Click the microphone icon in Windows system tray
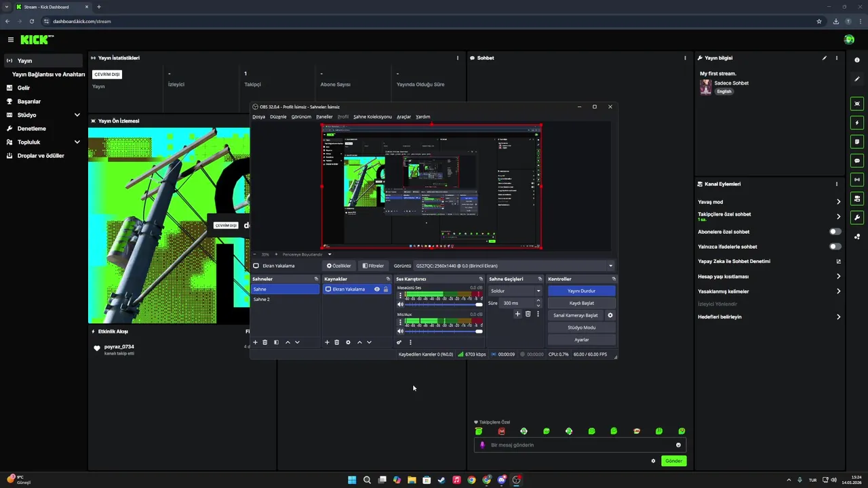868x488 pixels. coord(800,480)
